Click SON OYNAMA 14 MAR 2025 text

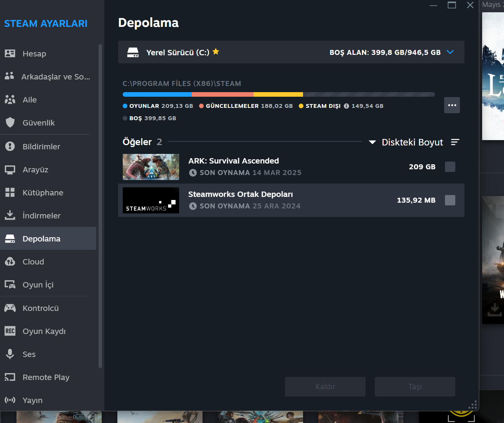click(x=250, y=173)
